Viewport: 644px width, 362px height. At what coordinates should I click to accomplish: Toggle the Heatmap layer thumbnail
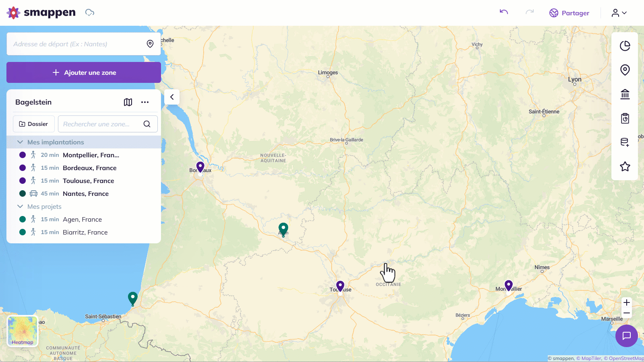[x=23, y=331]
